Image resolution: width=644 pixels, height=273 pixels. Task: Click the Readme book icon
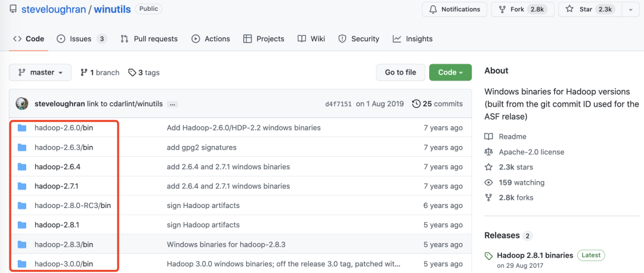tap(489, 136)
